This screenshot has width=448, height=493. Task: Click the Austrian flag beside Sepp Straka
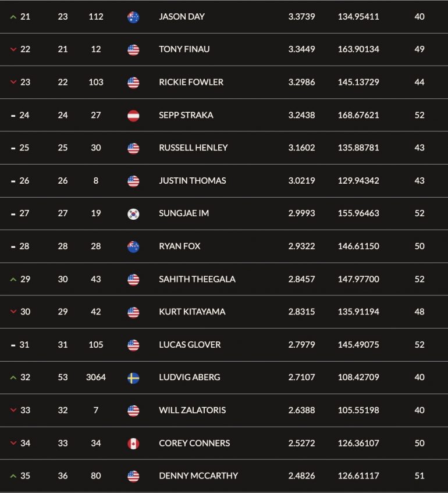click(x=133, y=115)
